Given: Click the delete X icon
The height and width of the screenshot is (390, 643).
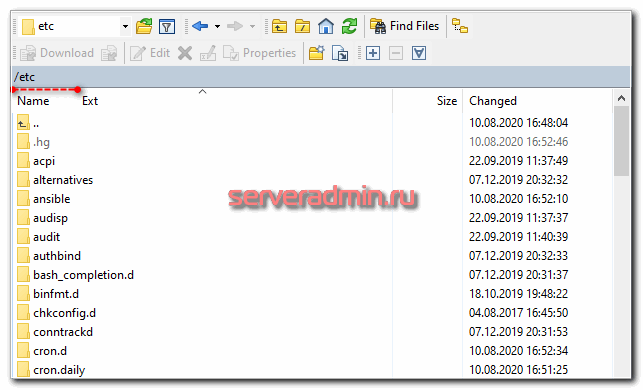Looking at the screenshot, I should coord(185,53).
